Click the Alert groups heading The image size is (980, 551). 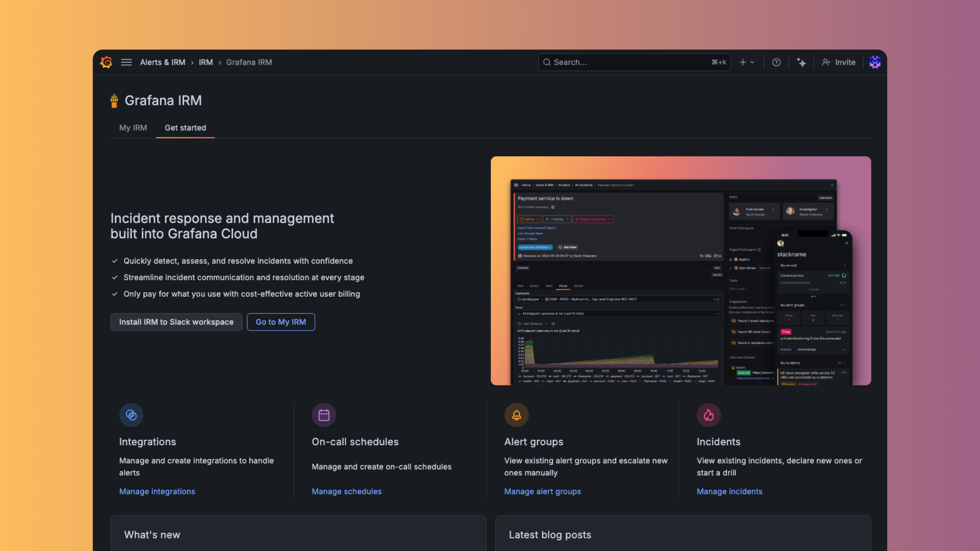534,442
